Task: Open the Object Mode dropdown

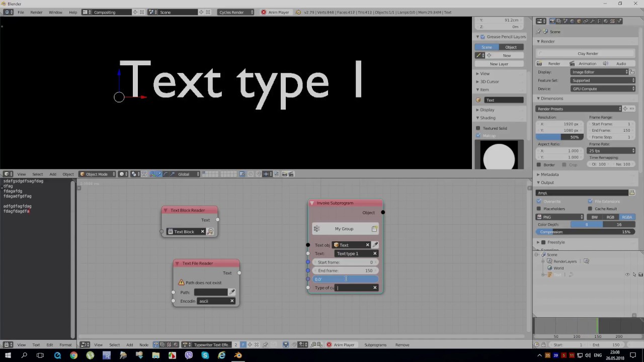Action: [x=97, y=174]
